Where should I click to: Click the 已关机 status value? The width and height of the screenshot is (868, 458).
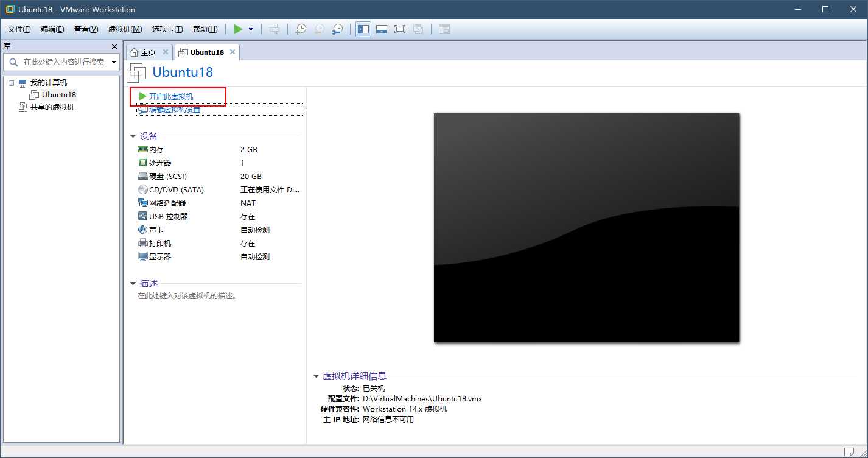[374, 389]
